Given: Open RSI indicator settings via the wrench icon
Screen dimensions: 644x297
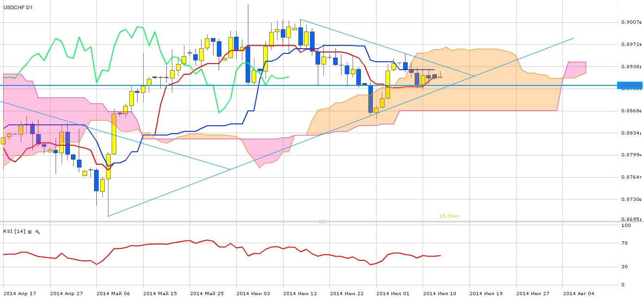Looking at the screenshot, I should 38,231.
